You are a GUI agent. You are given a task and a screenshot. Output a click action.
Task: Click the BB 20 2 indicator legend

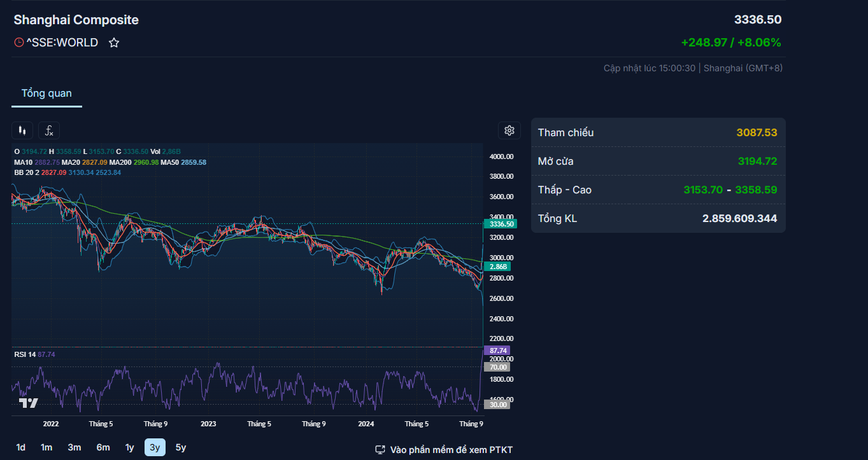27,172
